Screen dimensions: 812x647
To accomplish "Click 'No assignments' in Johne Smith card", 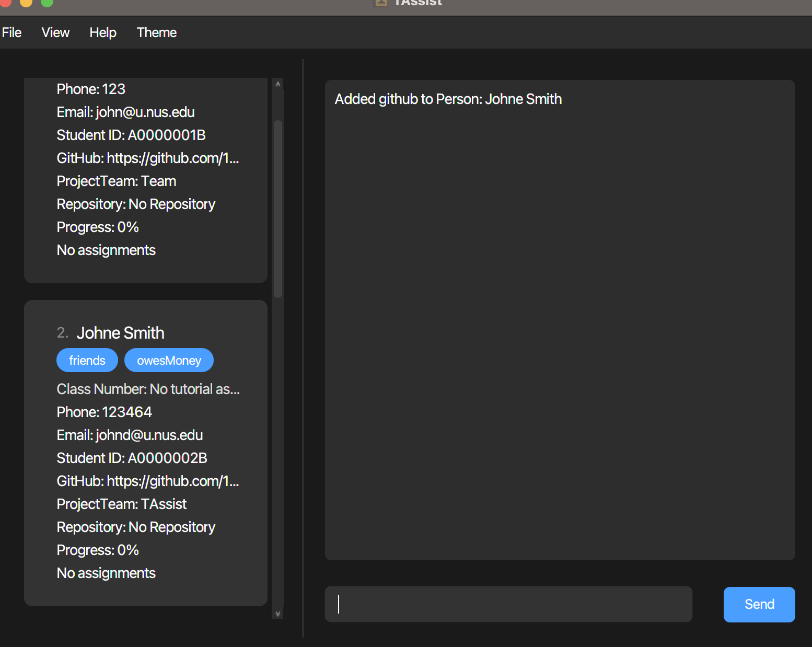I will pos(106,573).
